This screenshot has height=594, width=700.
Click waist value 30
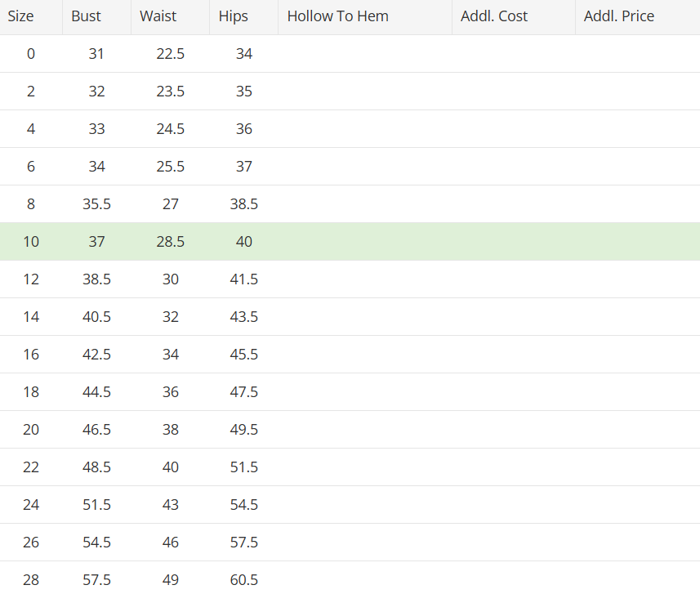170,279
